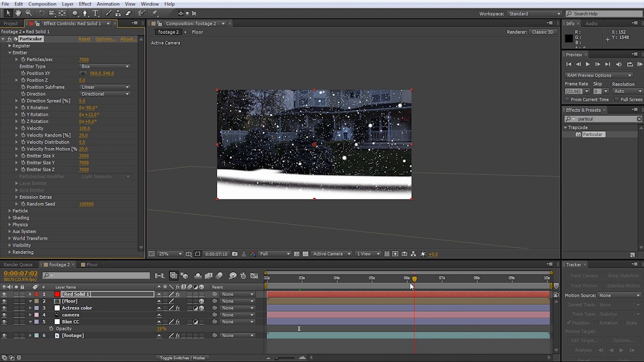The image size is (644, 362).
Task: Click the Graph Editor icon in timeline
Action: tap(254, 276)
